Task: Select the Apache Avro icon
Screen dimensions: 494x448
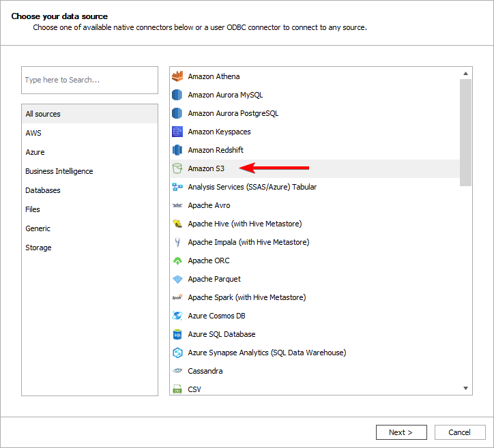Action: click(x=177, y=205)
